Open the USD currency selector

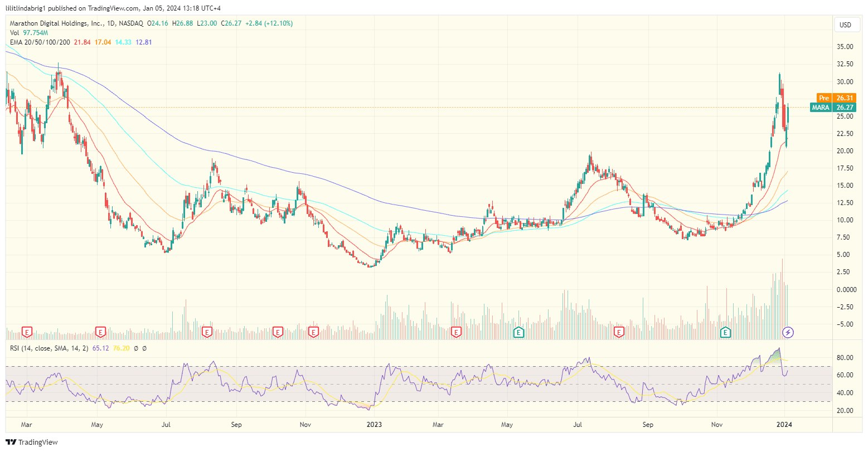(845, 25)
